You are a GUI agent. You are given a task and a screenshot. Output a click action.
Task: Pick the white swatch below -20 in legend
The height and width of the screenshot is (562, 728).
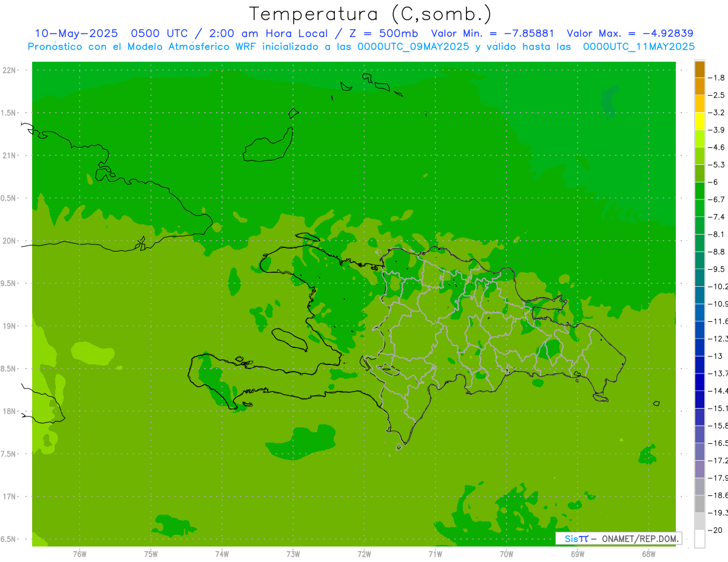699,539
